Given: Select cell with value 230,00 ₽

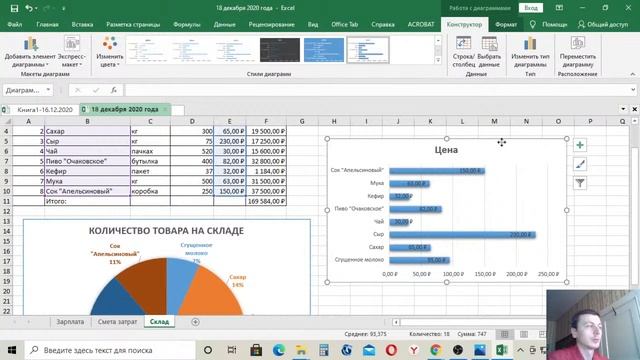Looking at the screenshot, I should 229,141.
